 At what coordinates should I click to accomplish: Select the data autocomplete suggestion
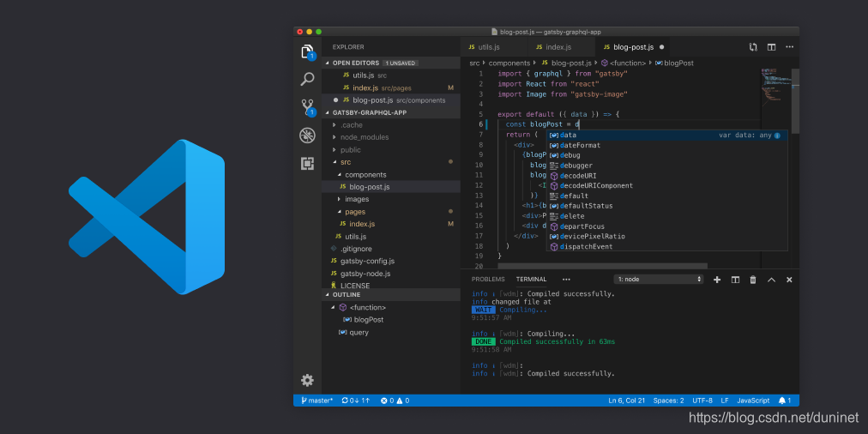(666, 135)
